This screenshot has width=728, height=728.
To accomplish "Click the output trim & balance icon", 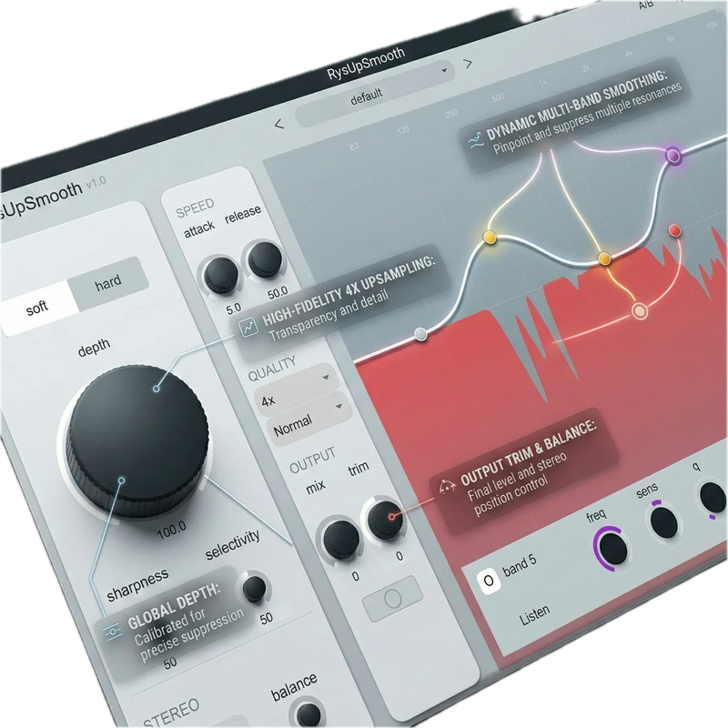I will tap(446, 486).
